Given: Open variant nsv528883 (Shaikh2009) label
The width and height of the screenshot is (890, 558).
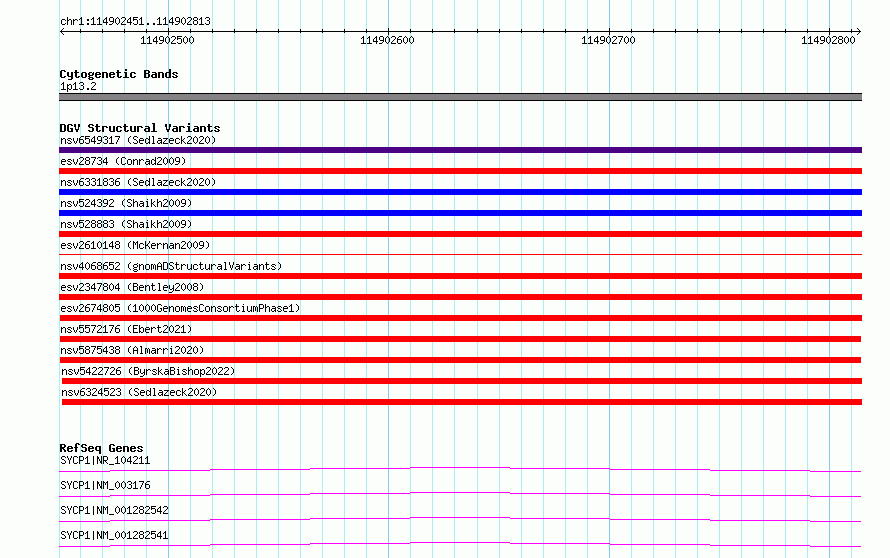Looking at the screenshot, I should point(126,224).
